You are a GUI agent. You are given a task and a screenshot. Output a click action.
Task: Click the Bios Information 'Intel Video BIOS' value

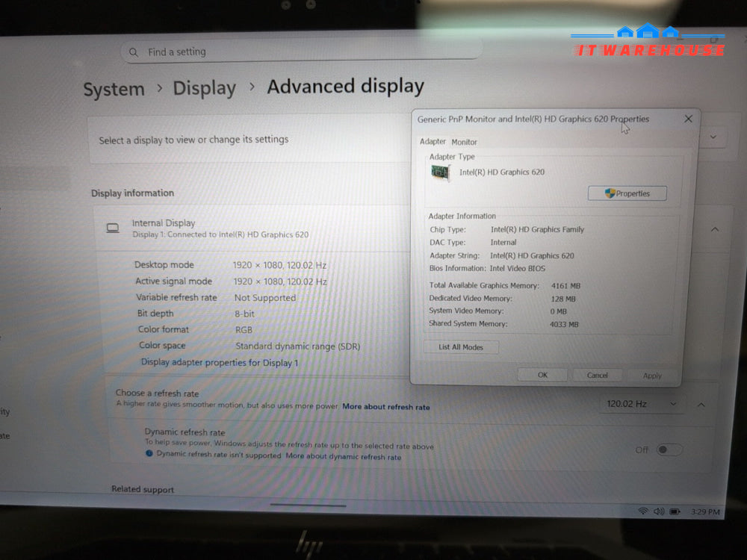click(518, 269)
